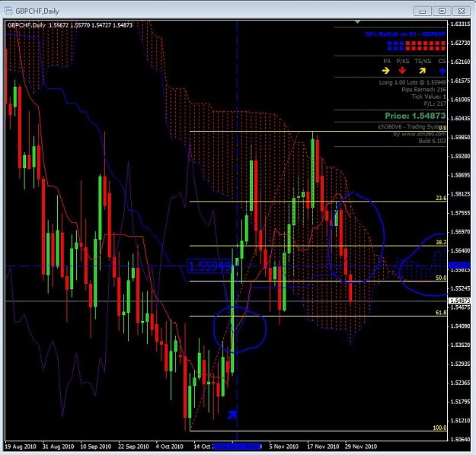Click the 1.61005 price axis value
Viewport: 476px width, 455px height.
click(x=460, y=100)
